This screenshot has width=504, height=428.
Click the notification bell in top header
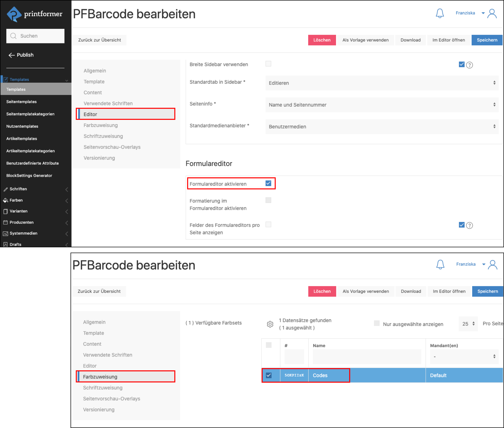[x=440, y=13]
